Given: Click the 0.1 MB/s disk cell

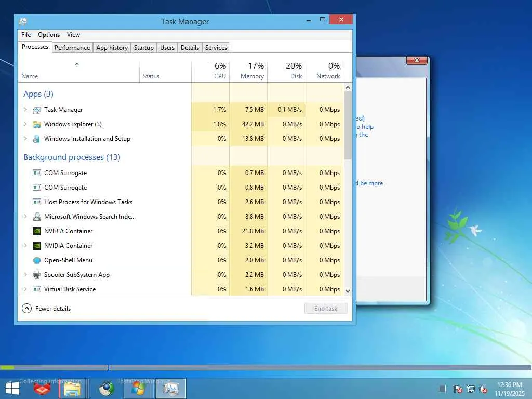Looking at the screenshot, I should (x=286, y=110).
